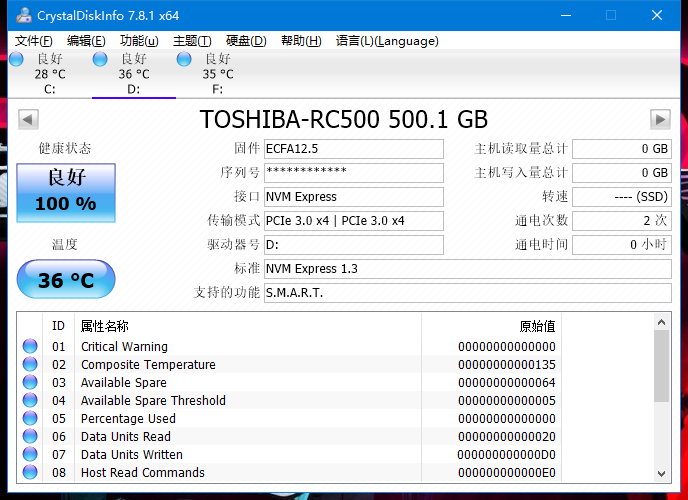Click the drive letter field D:

tap(354, 245)
